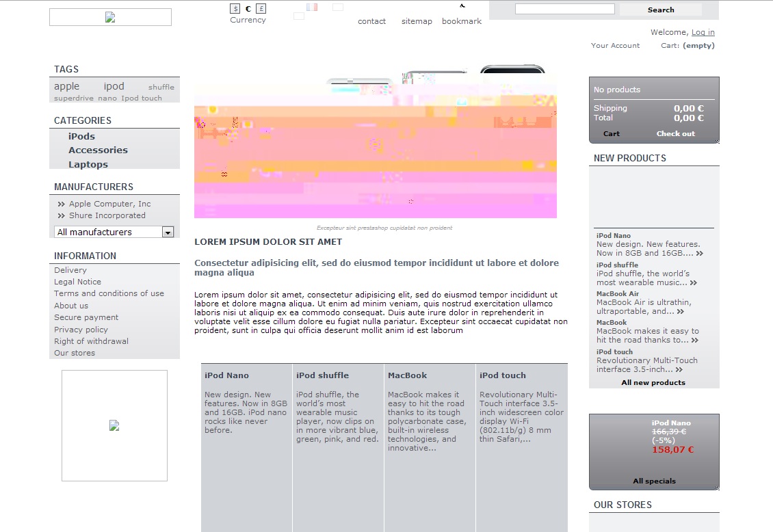Open Terms and conditions of use
The image size is (773, 532).
pos(109,293)
